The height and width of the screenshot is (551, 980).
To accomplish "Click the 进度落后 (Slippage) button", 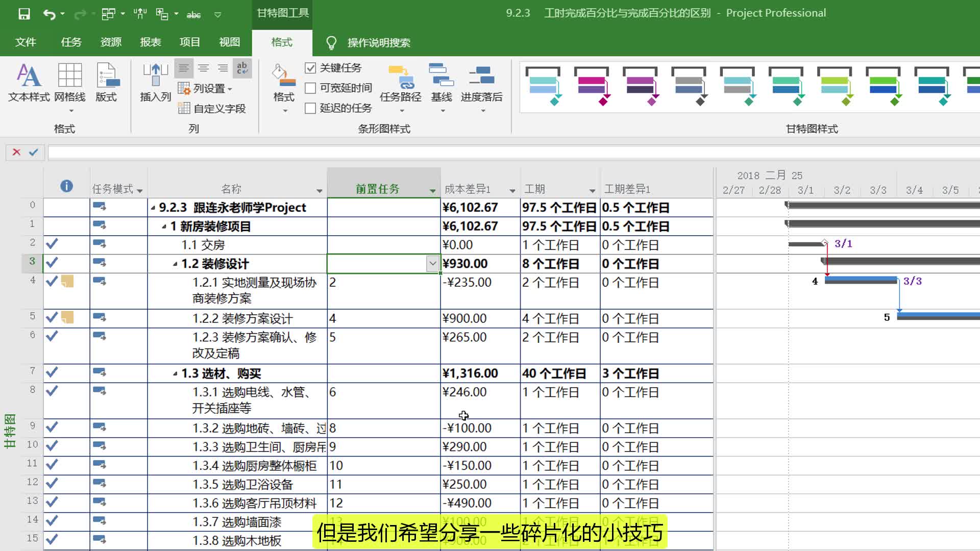I will click(x=480, y=84).
